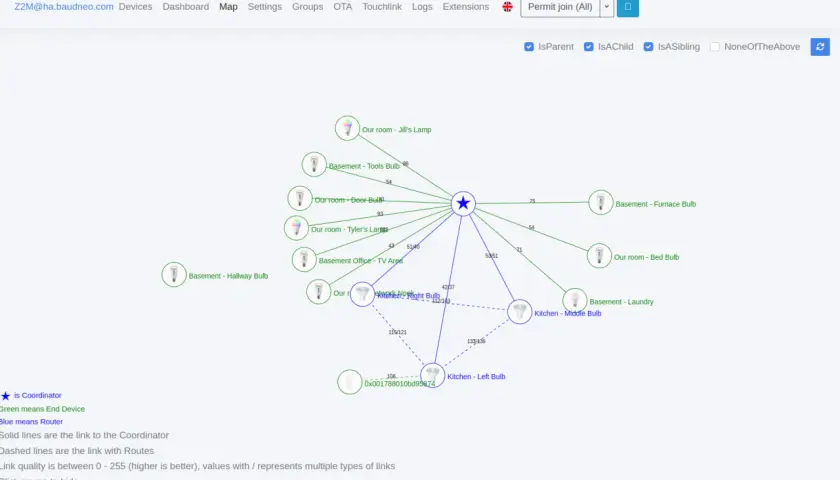Click the Our room - Jill's Lamp label
This screenshot has width=840, height=480.
(x=396, y=130)
